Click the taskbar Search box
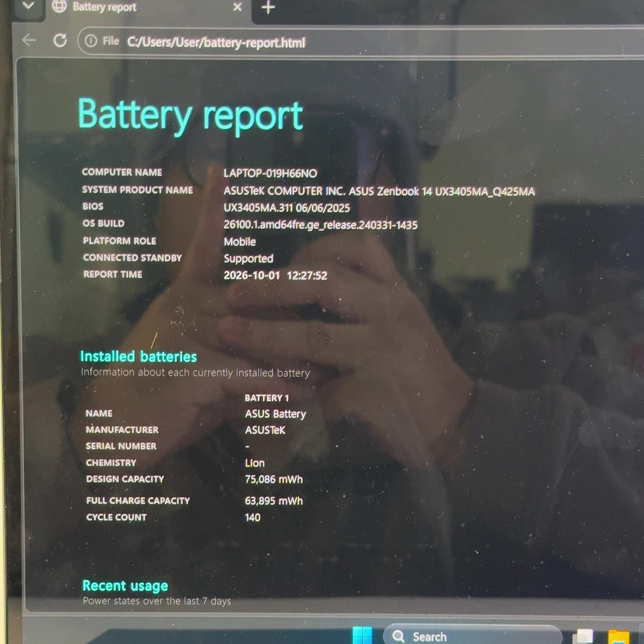Screen dimensions: 644x644 pyautogui.click(x=472, y=636)
